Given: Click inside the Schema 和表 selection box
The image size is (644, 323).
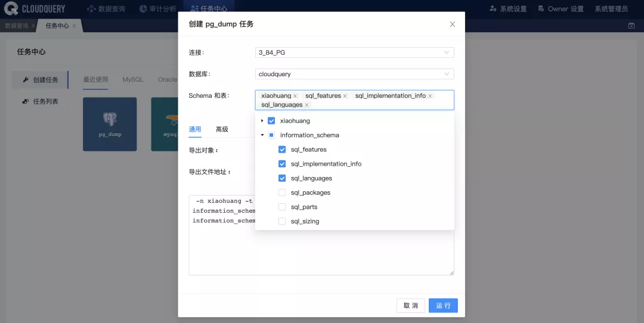Looking at the screenshot, I should [x=354, y=100].
